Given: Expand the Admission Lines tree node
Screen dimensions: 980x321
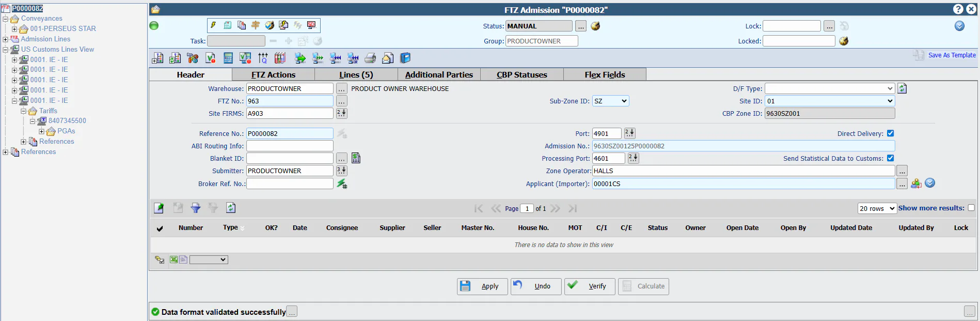Looking at the screenshot, I should (6, 39).
